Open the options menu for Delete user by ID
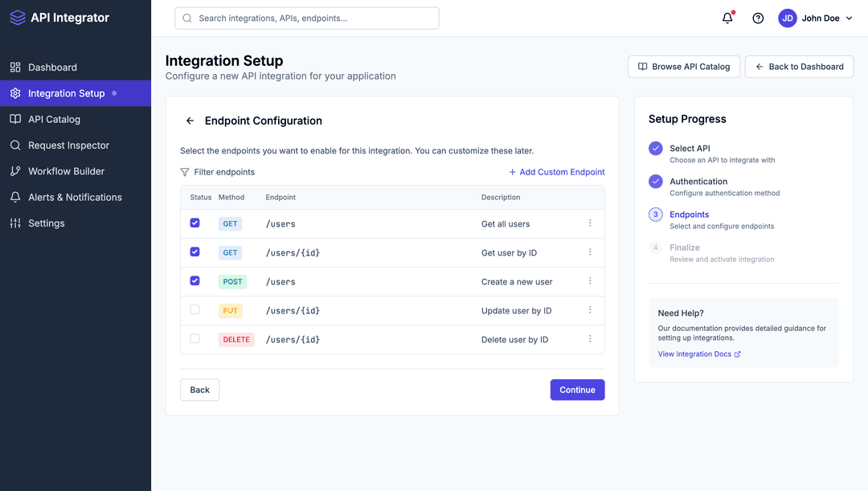Viewport: 868px width, 491px height. [592, 339]
